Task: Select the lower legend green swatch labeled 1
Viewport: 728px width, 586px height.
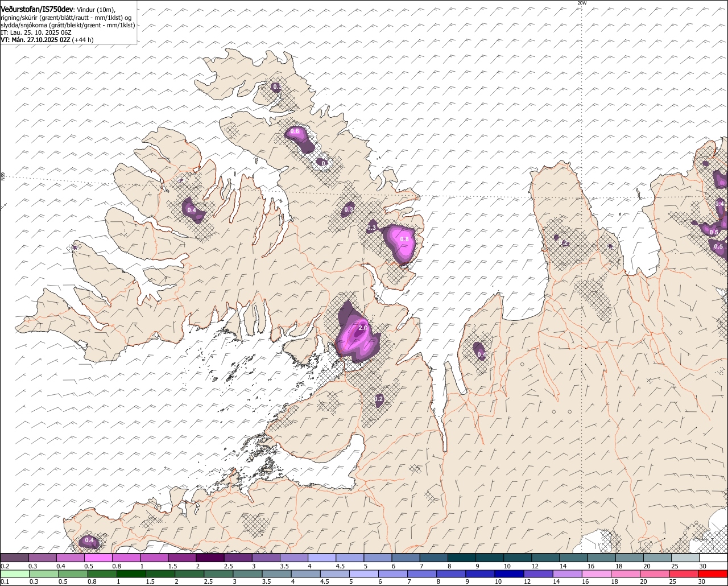Action: coord(131,573)
